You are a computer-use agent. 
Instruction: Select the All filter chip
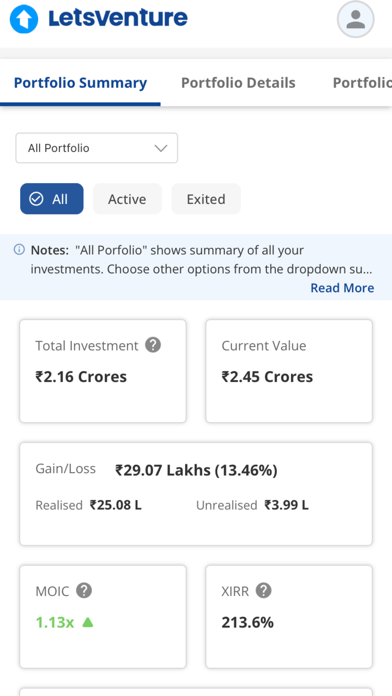(x=51, y=199)
